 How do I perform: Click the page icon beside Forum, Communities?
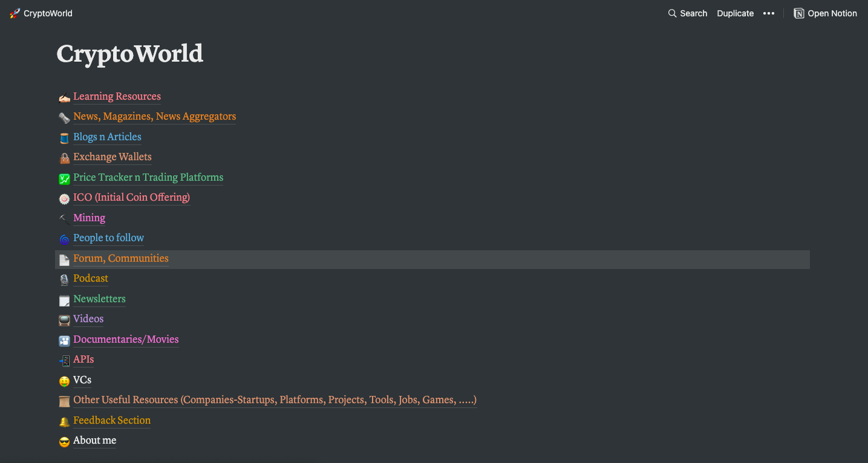(x=64, y=259)
